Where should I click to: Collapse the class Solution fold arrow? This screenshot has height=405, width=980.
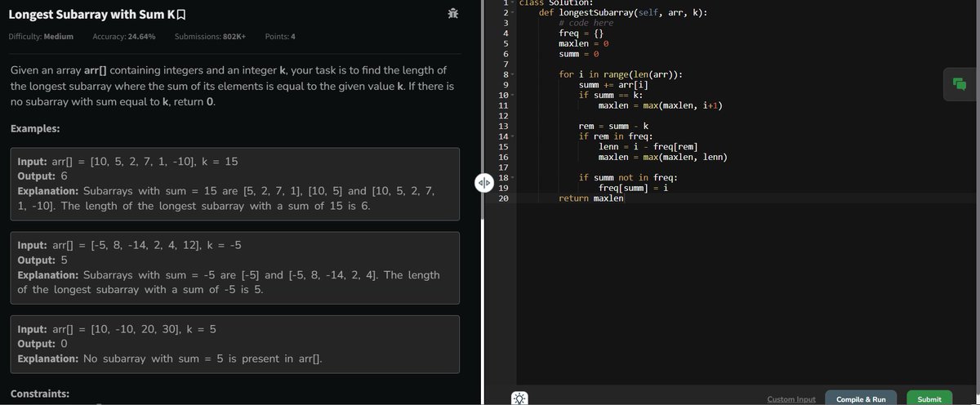(x=514, y=2)
